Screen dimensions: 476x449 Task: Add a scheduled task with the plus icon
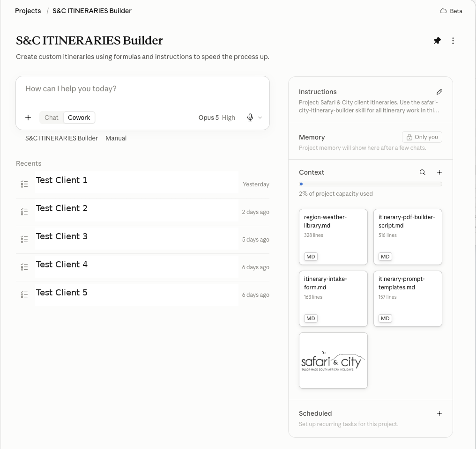439,413
